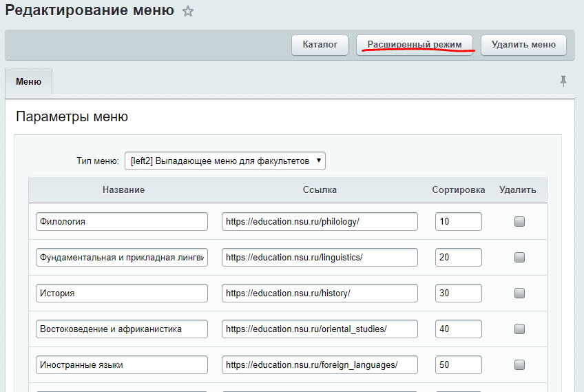
Task: Open the Тип меню dropdown
Action: coord(225,161)
